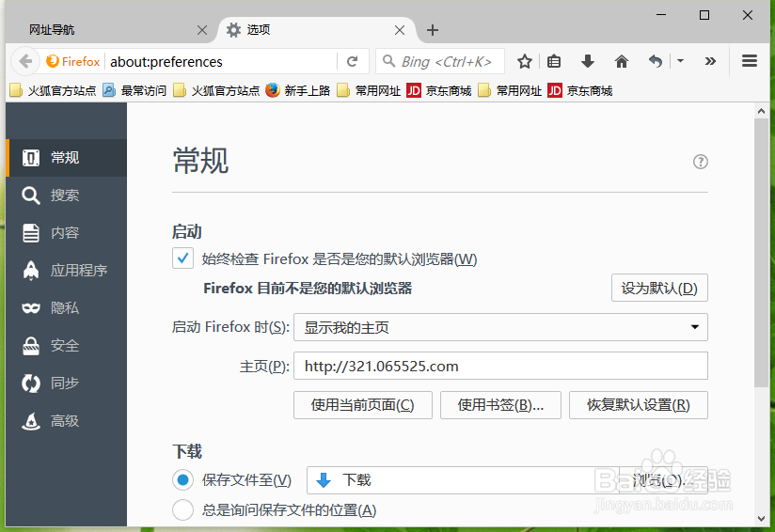Screen dimensions: 775x532
Task: Click the back navigation arrow
Action: [x=25, y=61]
